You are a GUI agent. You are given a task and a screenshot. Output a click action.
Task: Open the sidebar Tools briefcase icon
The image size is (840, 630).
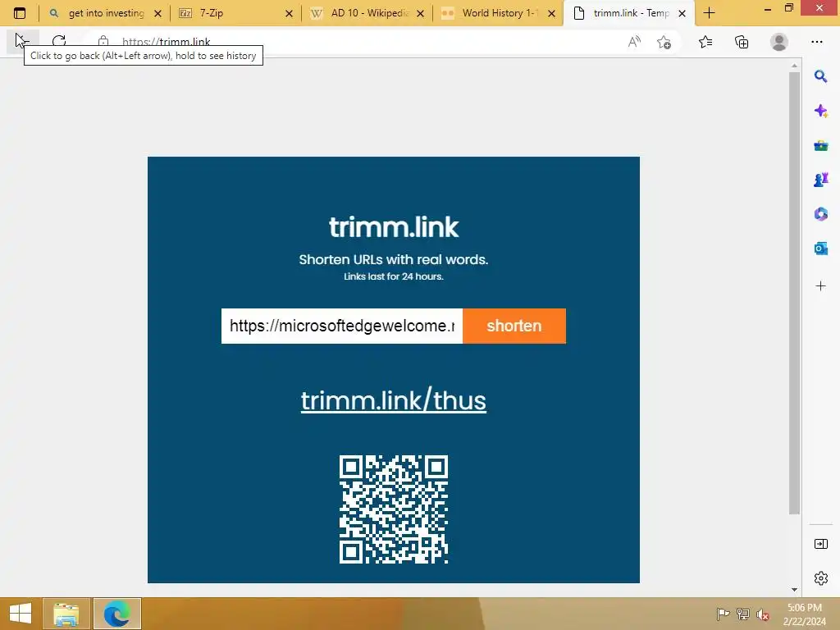[820, 146]
